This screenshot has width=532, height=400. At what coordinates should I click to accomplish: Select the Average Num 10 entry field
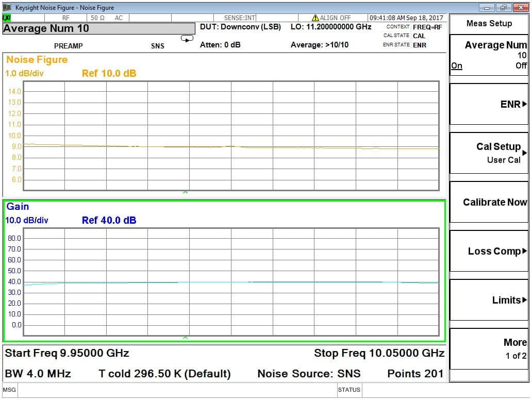(x=99, y=28)
